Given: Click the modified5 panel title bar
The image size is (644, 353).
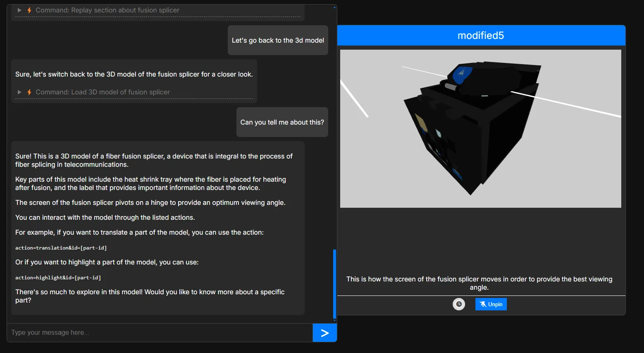Looking at the screenshot, I should (x=481, y=36).
